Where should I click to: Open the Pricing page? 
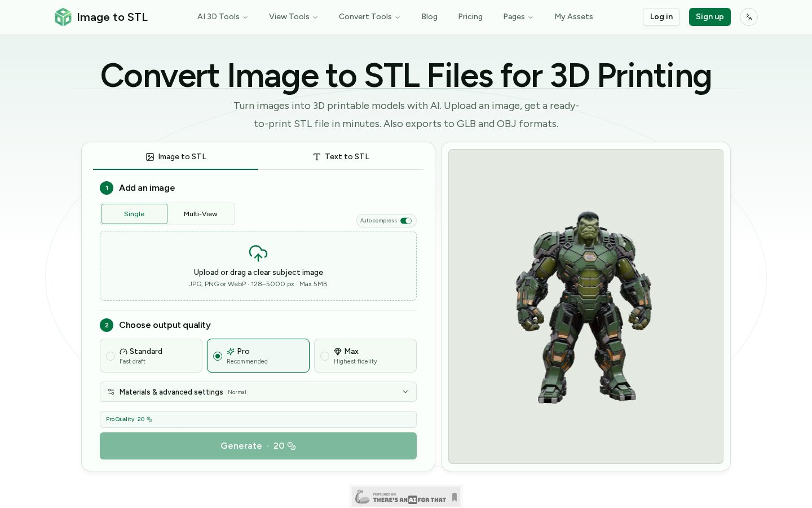point(470,17)
